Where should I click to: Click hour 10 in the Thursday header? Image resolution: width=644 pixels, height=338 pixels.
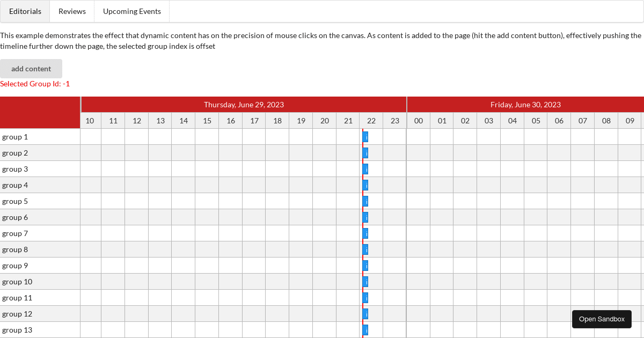tap(90, 121)
